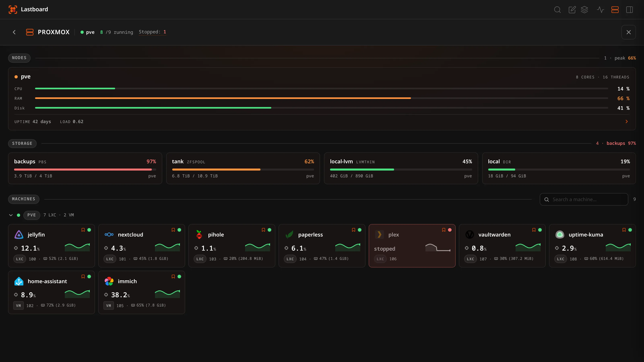The width and height of the screenshot is (644, 362).
Task: Click the uptime-kuma app icon
Action: [x=560, y=234]
